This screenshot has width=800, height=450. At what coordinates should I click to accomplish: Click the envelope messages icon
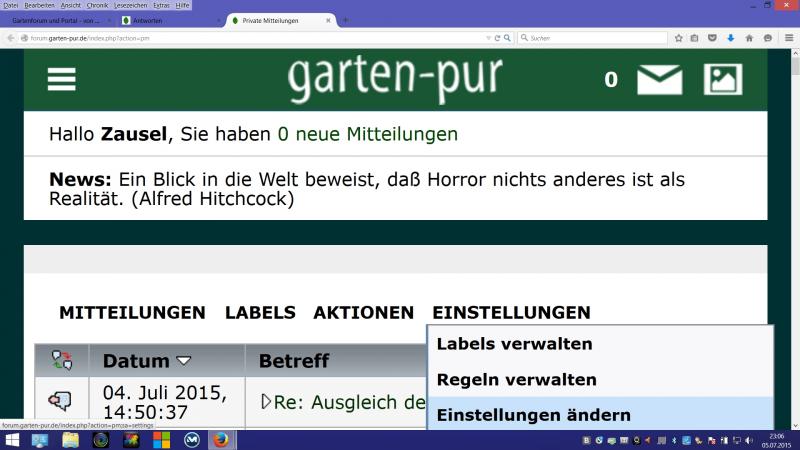pyautogui.click(x=659, y=79)
